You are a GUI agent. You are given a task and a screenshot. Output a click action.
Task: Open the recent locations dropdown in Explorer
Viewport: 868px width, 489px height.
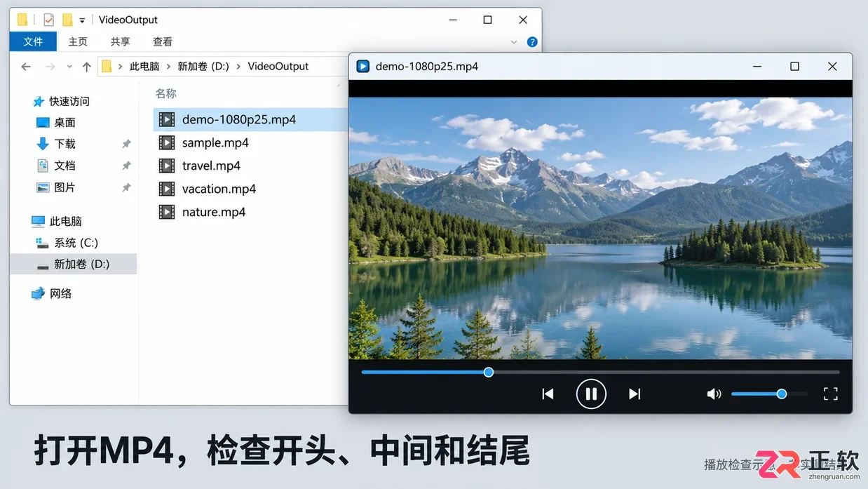[69, 67]
